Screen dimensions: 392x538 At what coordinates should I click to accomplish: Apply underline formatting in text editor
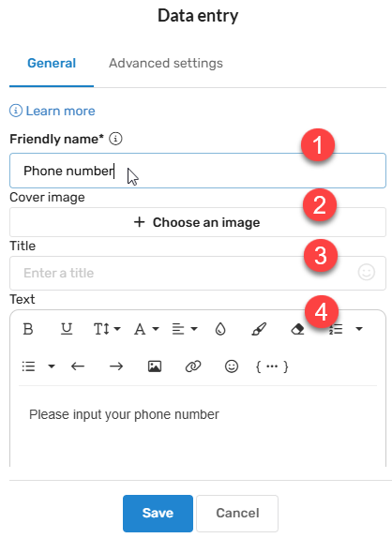67,329
